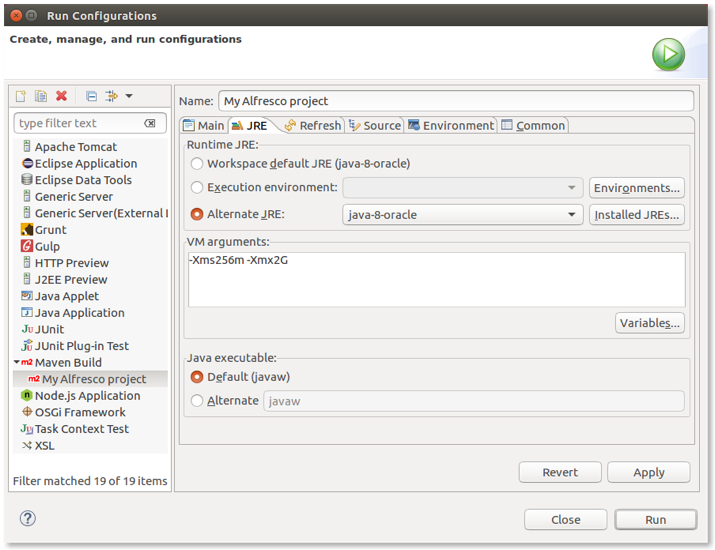Click the Duplicate configuration icon

coord(41,96)
